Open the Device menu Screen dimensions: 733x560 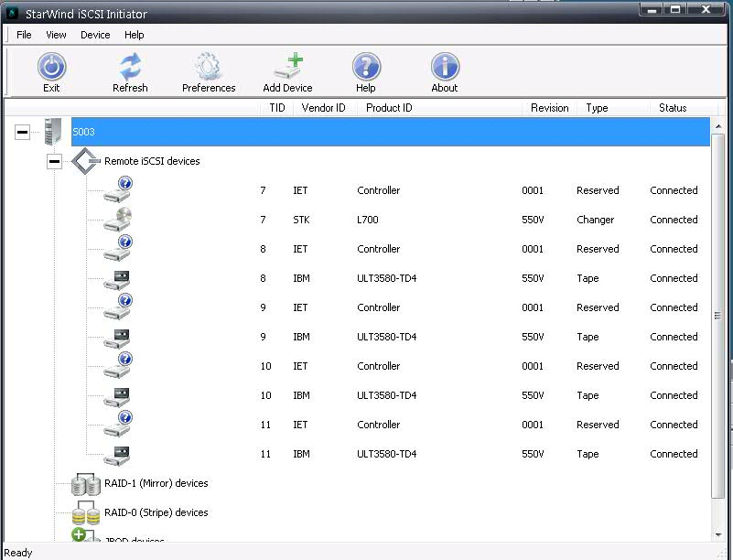pos(95,35)
